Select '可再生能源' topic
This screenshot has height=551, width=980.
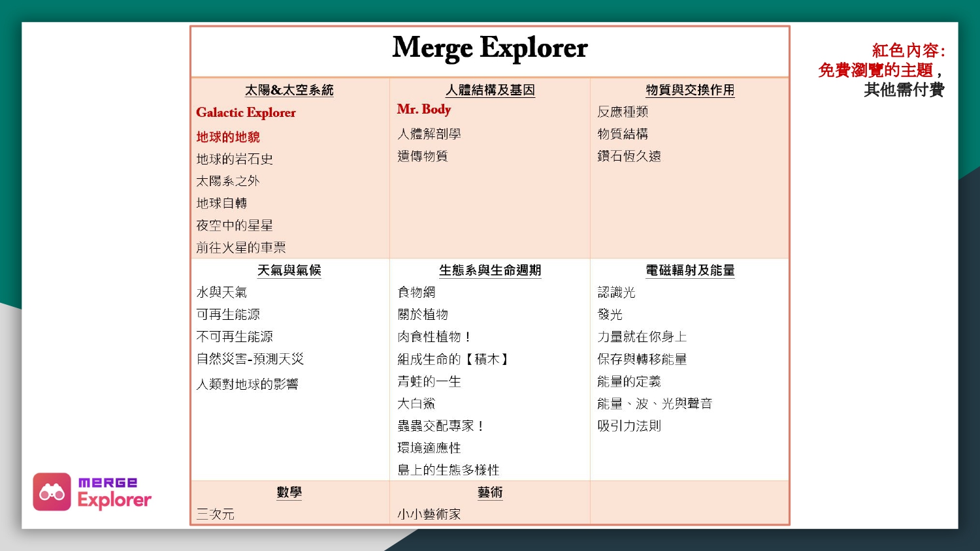(x=228, y=315)
